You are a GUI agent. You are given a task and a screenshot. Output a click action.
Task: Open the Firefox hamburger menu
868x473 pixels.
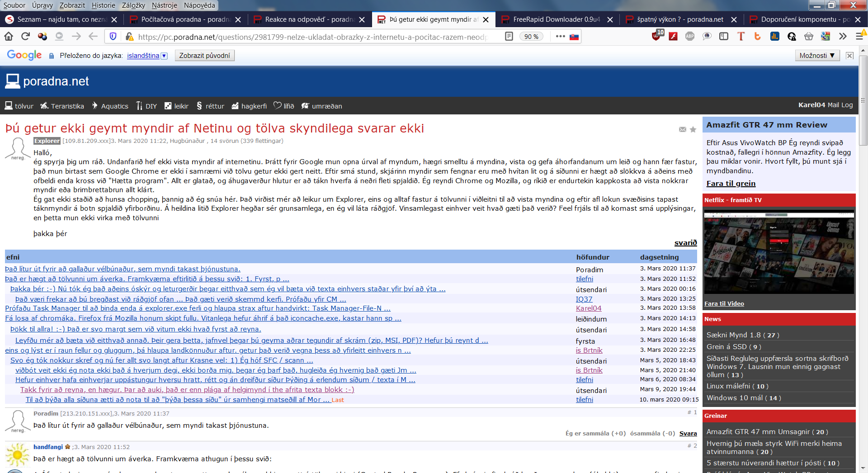860,36
